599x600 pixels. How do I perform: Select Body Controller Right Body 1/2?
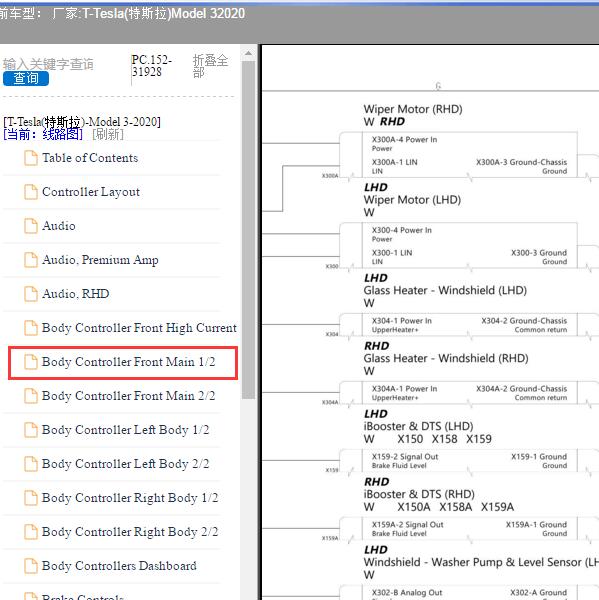130,498
